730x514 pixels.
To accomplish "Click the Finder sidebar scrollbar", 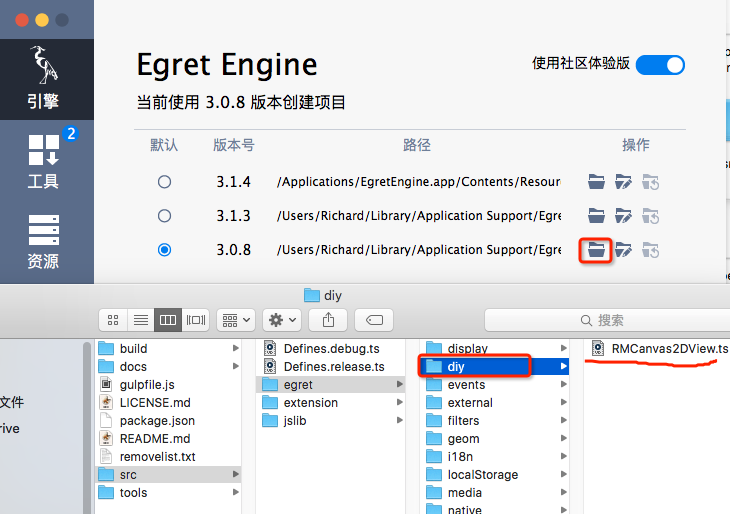I will click(x=87, y=426).
